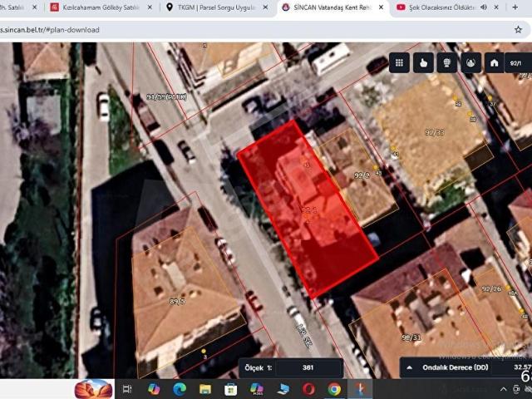
Task: Switch to Google Chrome in the taskbar
Action: click(x=334, y=389)
